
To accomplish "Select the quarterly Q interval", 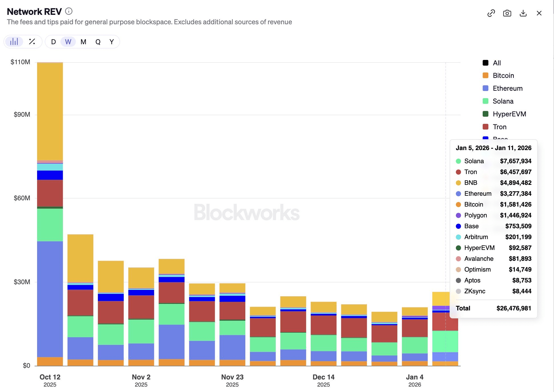I will coord(98,42).
